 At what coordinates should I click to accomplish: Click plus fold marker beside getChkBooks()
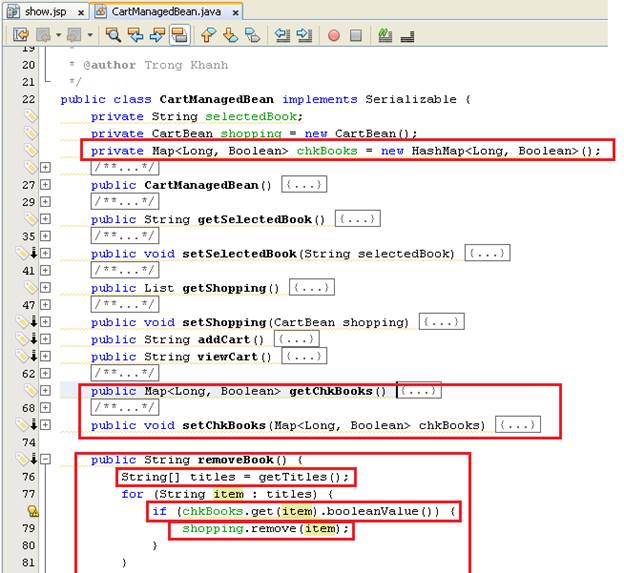[x=45, y=390]
